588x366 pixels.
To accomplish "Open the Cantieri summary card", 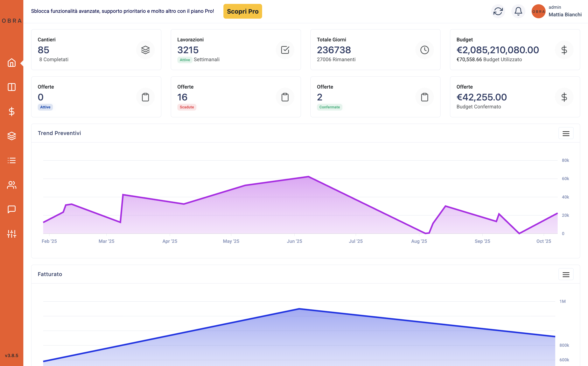I will (96, 50).
